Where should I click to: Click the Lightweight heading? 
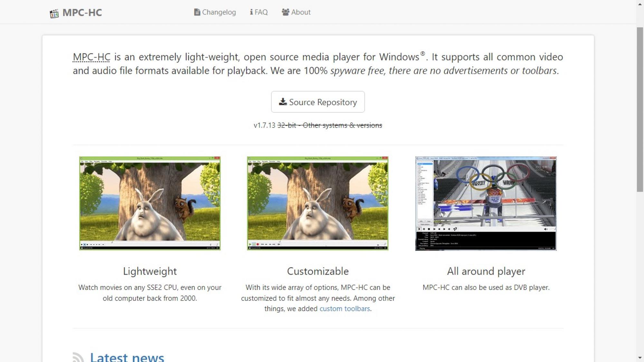(150, 271)
